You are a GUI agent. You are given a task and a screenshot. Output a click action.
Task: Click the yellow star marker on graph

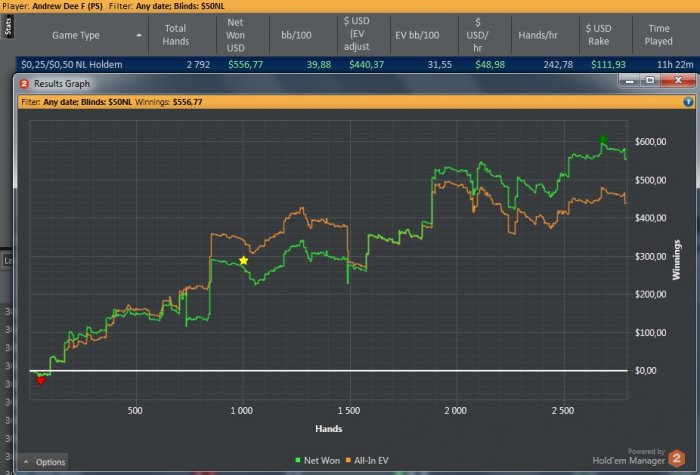tap(243, 260)
